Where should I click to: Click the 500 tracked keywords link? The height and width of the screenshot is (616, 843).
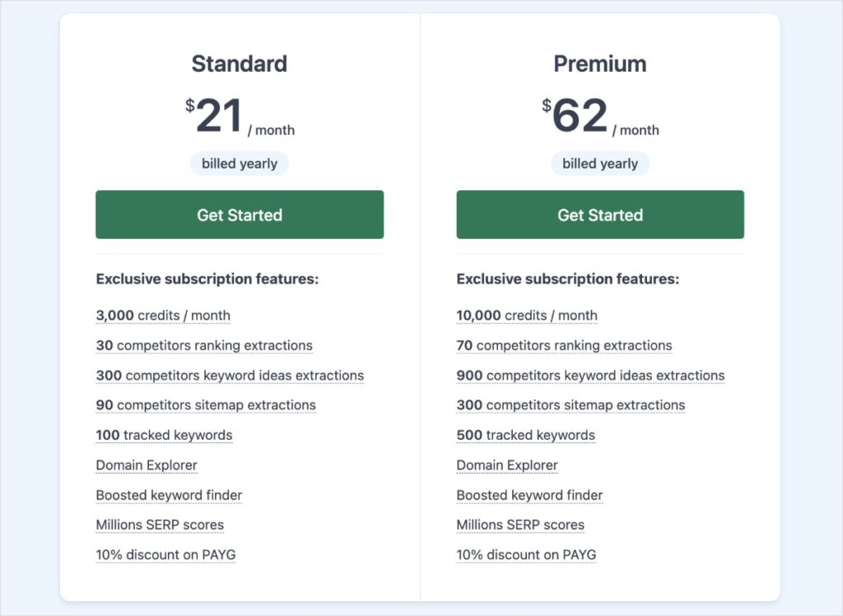526,435
